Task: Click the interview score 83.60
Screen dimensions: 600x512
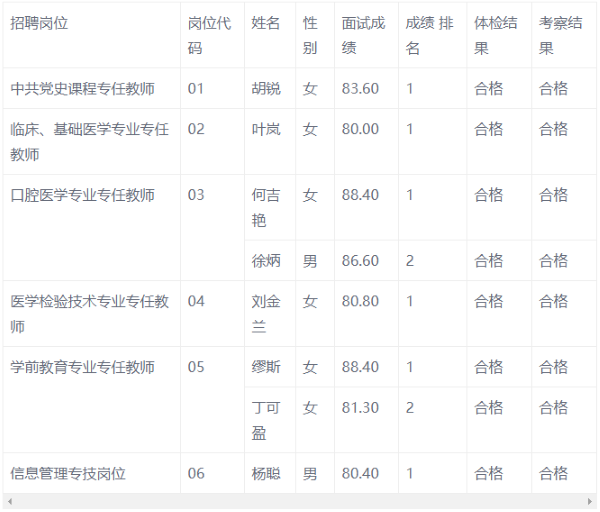Action: [x=360, y=88]
